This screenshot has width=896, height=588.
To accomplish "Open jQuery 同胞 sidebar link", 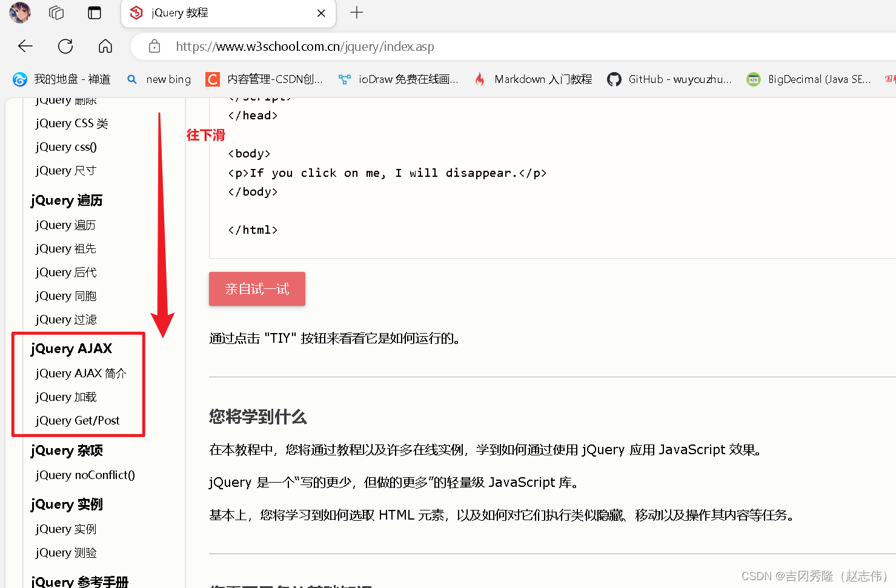I will tap(66, 296).
